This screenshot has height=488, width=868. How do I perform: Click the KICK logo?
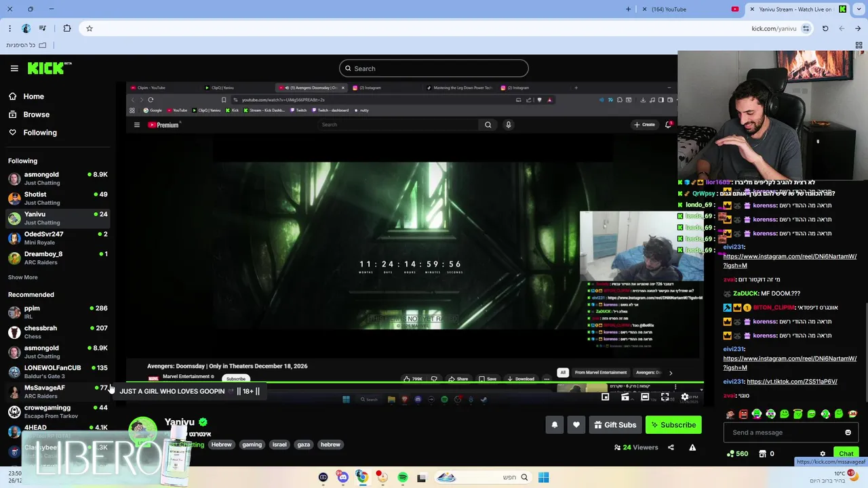(x=49, y=68)
